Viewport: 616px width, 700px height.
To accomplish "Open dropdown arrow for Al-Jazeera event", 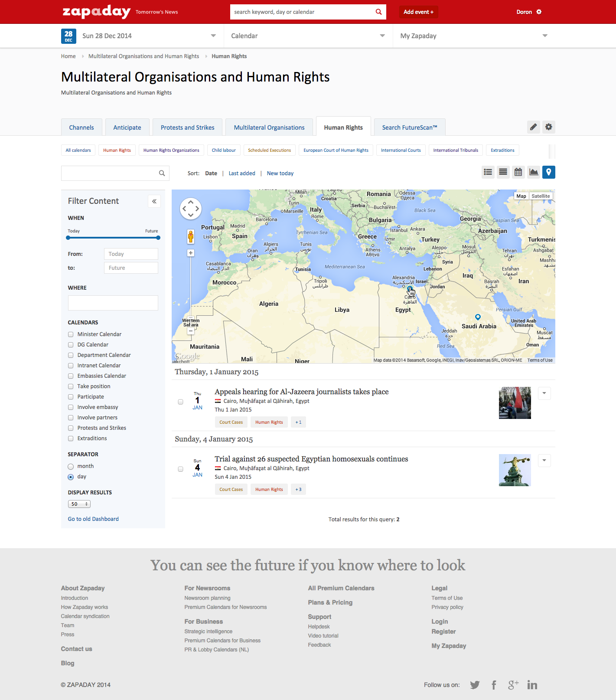I will [x=544, y=393].
